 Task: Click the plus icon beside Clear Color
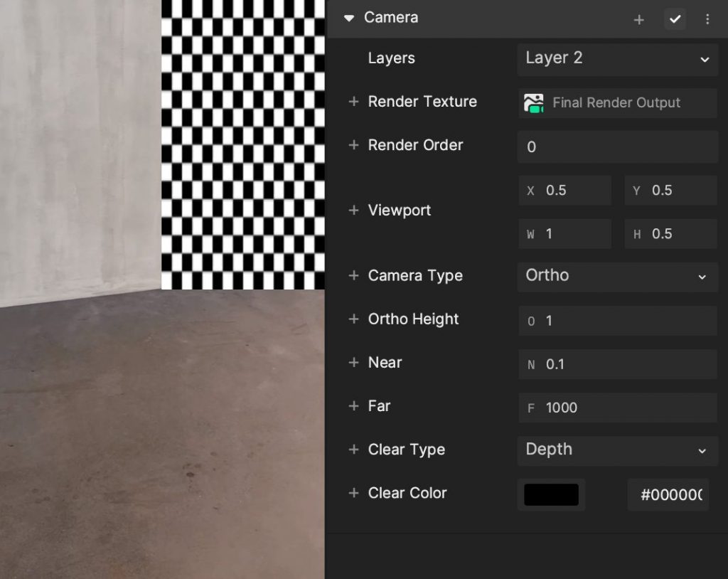click(354, 492)
